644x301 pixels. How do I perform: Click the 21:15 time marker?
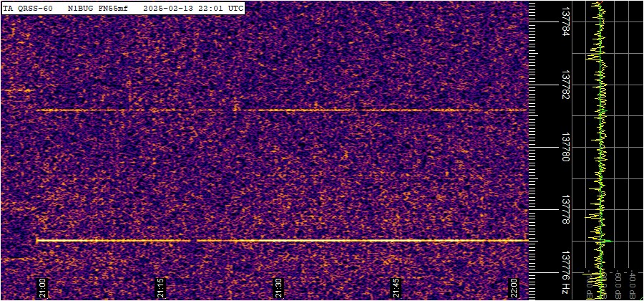pos(161,288)
